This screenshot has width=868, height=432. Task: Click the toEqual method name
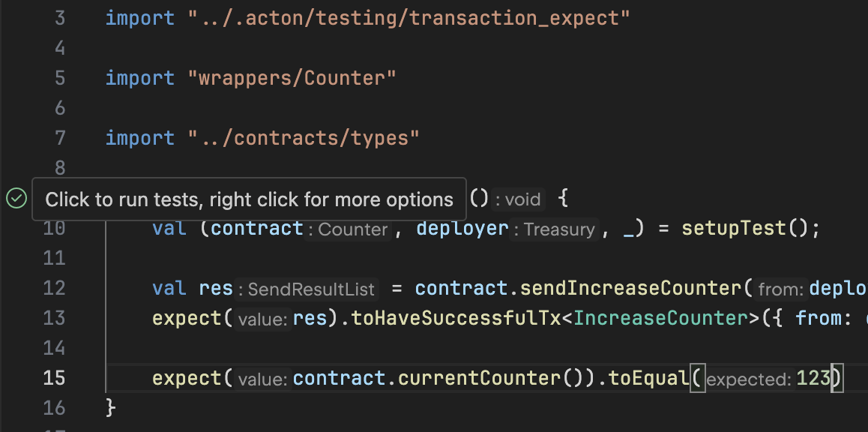648,378
